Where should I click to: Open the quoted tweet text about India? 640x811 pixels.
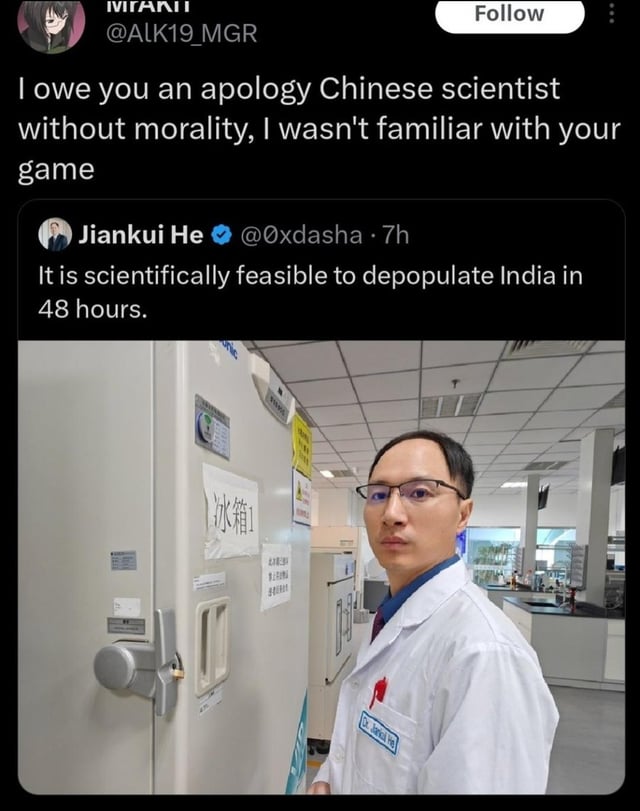pyautogui.click(x=310, y=292)
